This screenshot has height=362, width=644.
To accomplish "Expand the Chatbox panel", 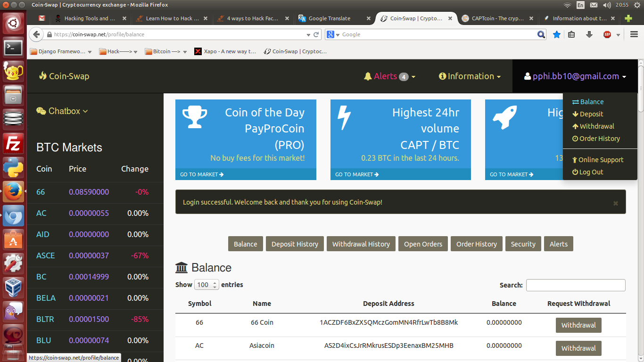I will [x=62, y=111].
